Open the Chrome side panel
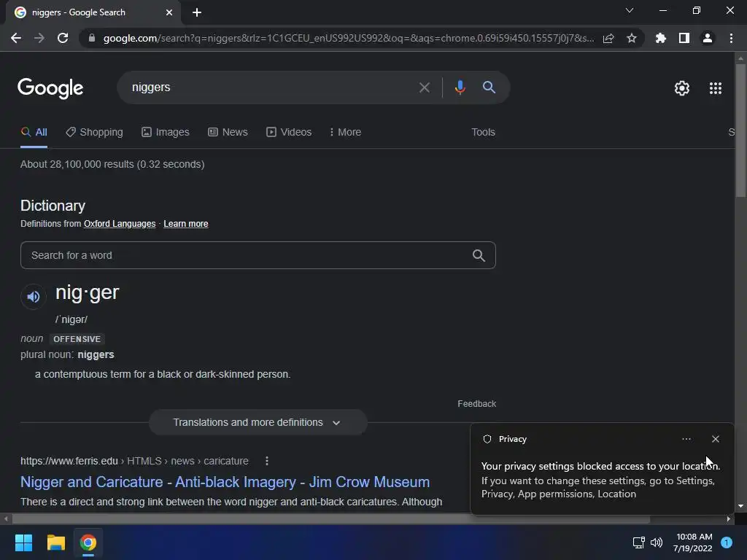 coord(684,38)
